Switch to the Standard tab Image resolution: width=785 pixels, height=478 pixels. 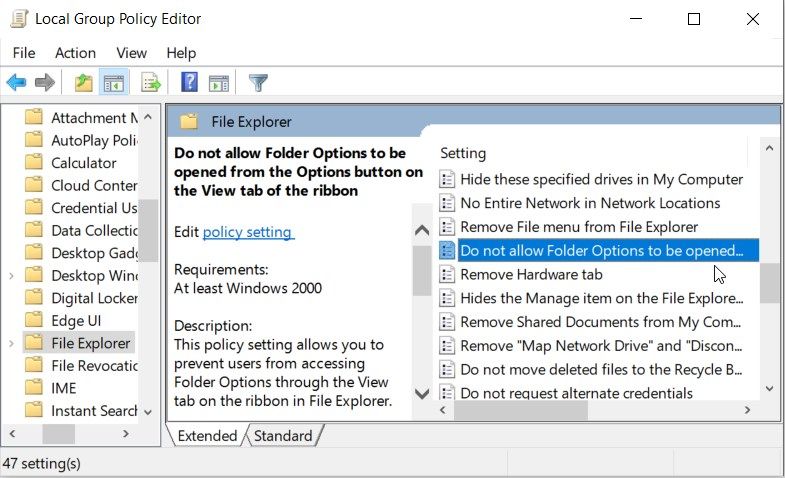(283, 436)
